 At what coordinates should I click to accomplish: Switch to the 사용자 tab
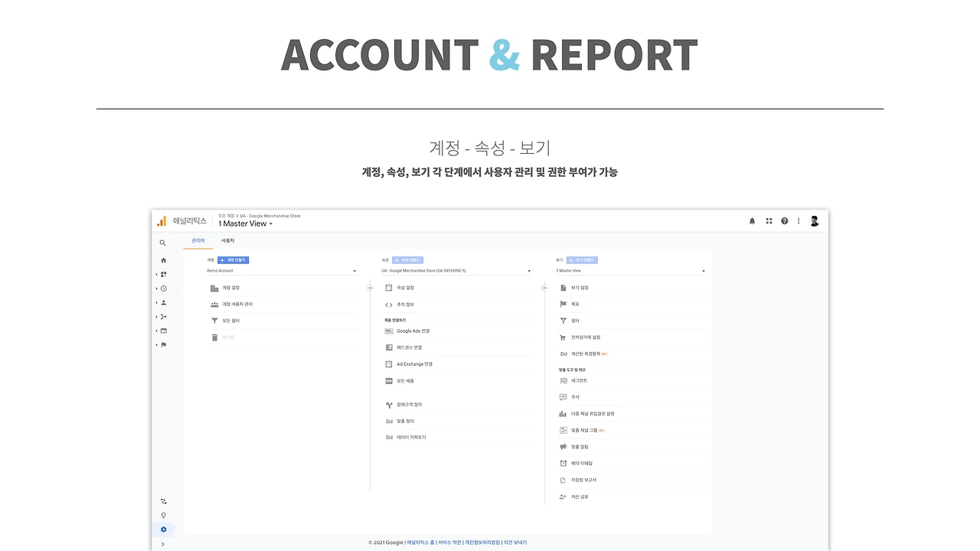tap(227, 240)
